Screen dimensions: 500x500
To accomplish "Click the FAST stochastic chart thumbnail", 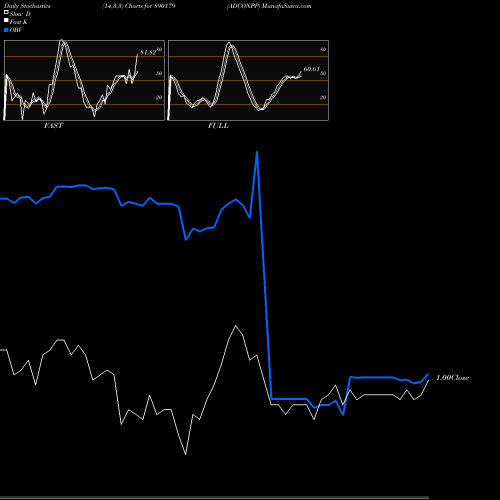I will point(84,80).
